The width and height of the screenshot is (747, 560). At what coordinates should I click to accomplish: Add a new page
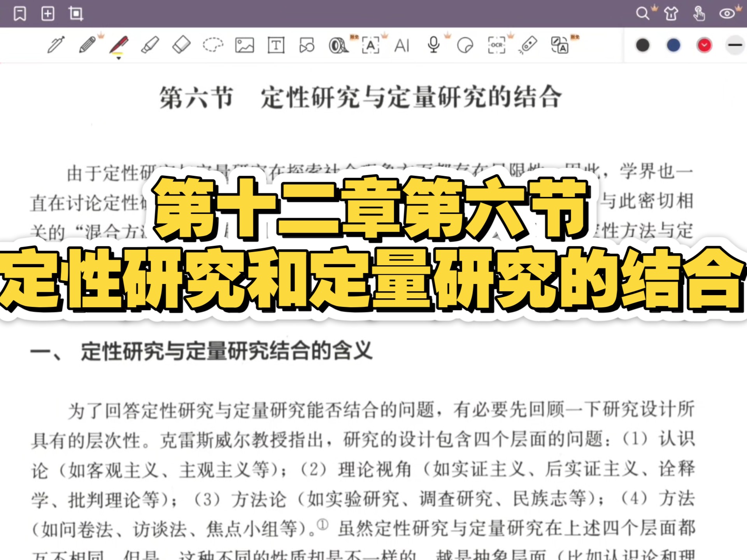pyautogui.click(x=48, y=14)
